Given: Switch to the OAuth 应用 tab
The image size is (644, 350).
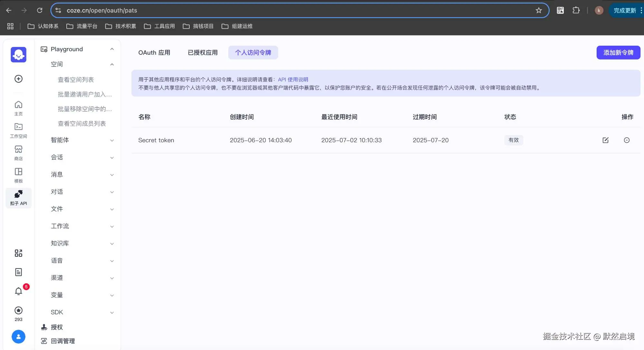Looking at the screenshot, I should (154, 52).
